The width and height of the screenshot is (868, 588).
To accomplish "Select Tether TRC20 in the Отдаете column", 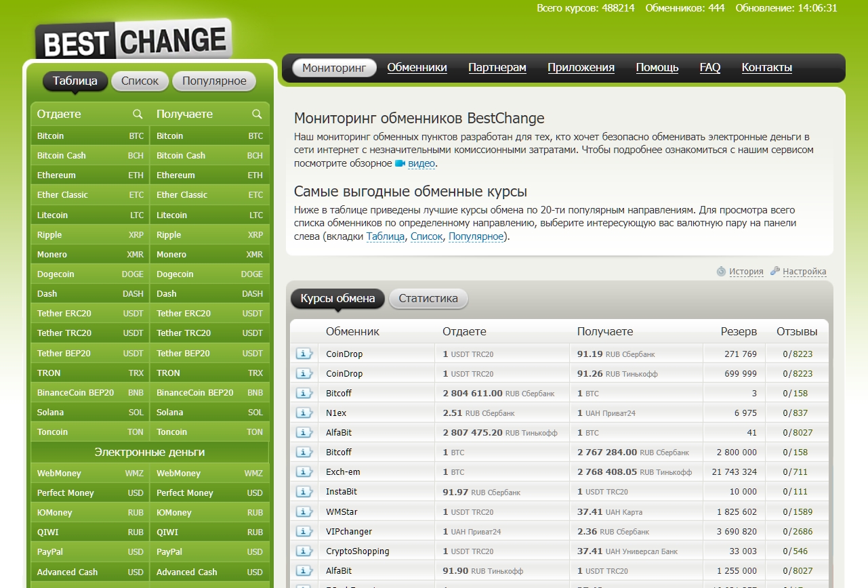I will coord(90,333).
